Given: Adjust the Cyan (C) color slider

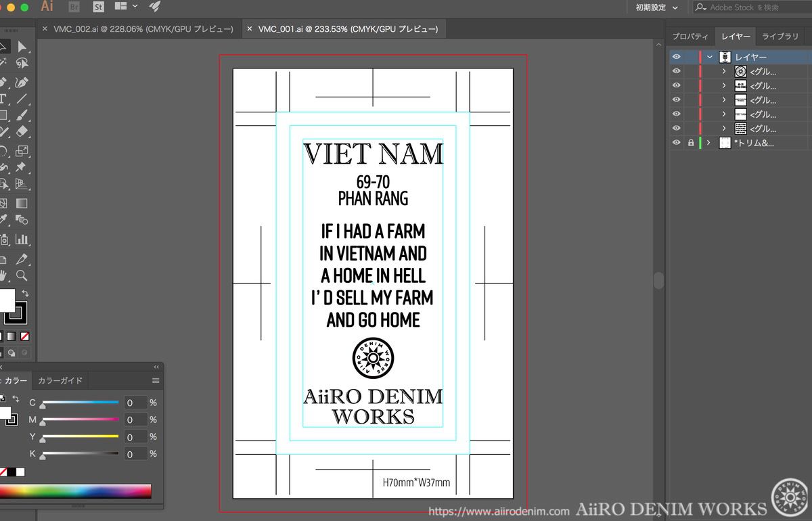Looking at the screenshot, I should point(80,403).
